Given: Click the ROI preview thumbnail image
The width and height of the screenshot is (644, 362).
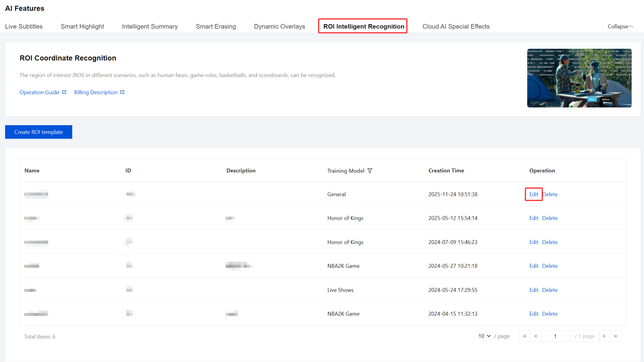Looking at the screenshot, I should pos(579,78).
